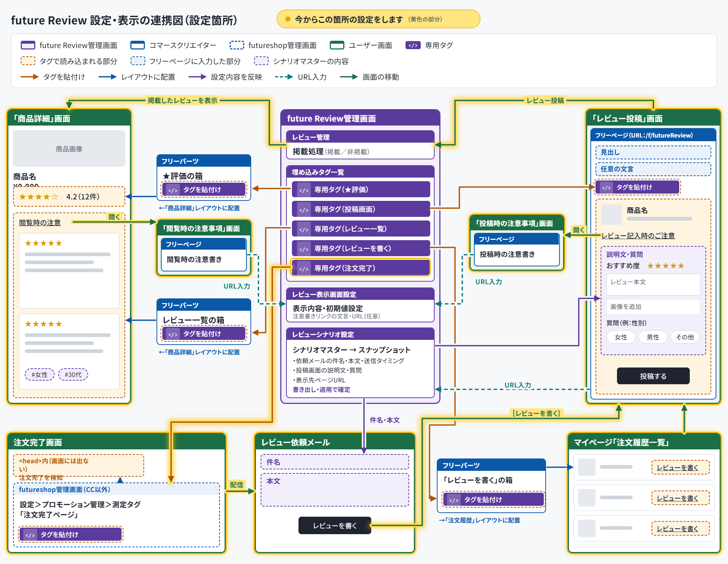The image size is (728, 564).
Task: Click 開く label beside 投稿時の注意事項 panel
Action: [578, 230]
